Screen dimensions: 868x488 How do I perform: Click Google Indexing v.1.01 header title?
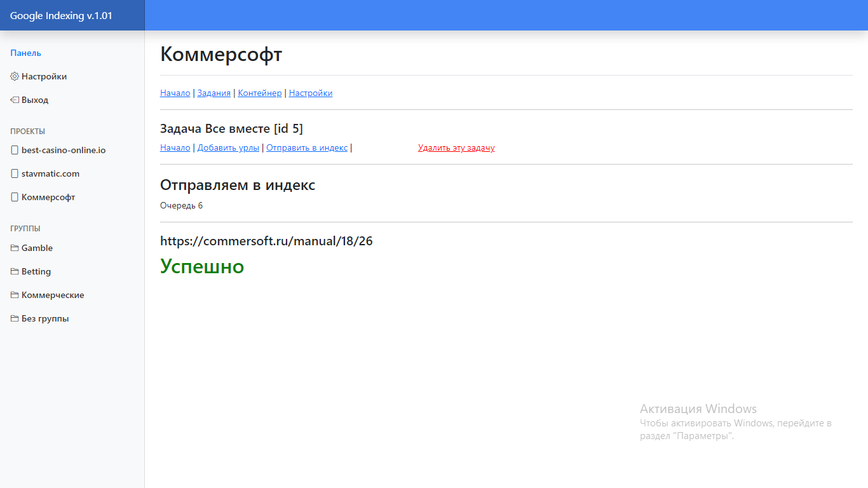tap(61, 15)
